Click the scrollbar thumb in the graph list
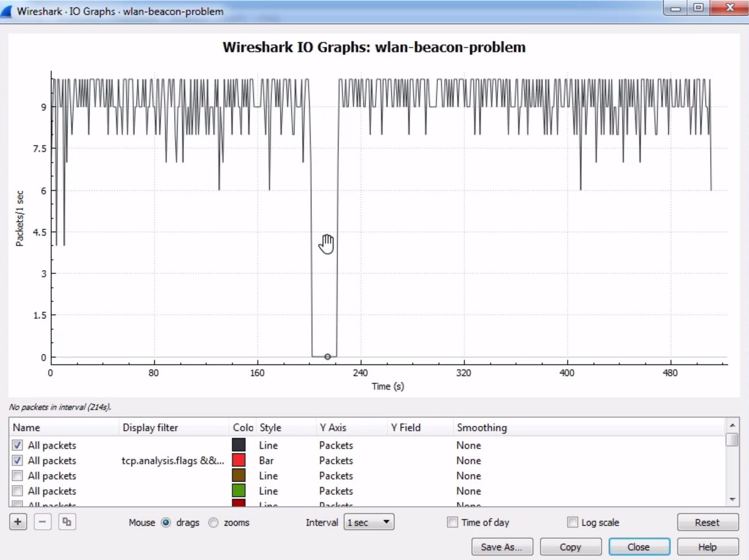Image resolution: width=749 pixels, height=560 pixels. (732, 439)
